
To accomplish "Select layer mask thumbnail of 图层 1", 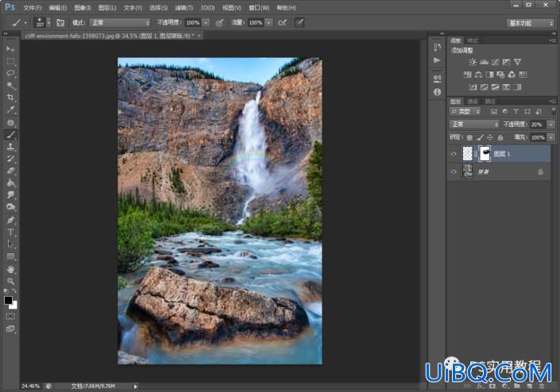I will [485, 154].
